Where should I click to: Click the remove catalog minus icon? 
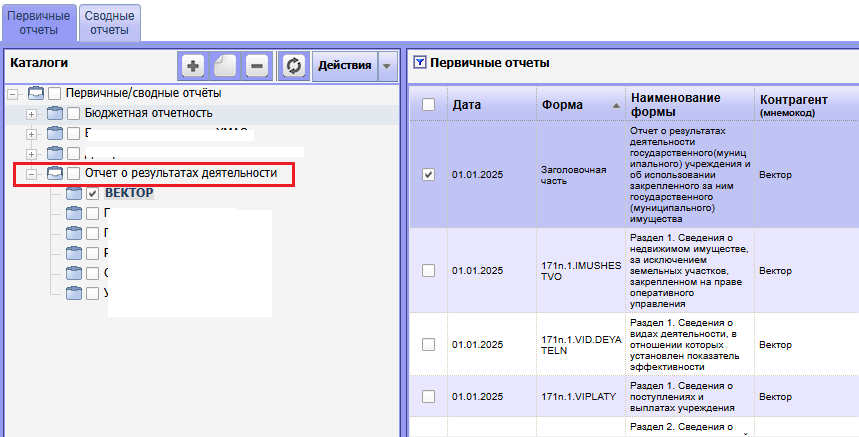coord(257,66)
